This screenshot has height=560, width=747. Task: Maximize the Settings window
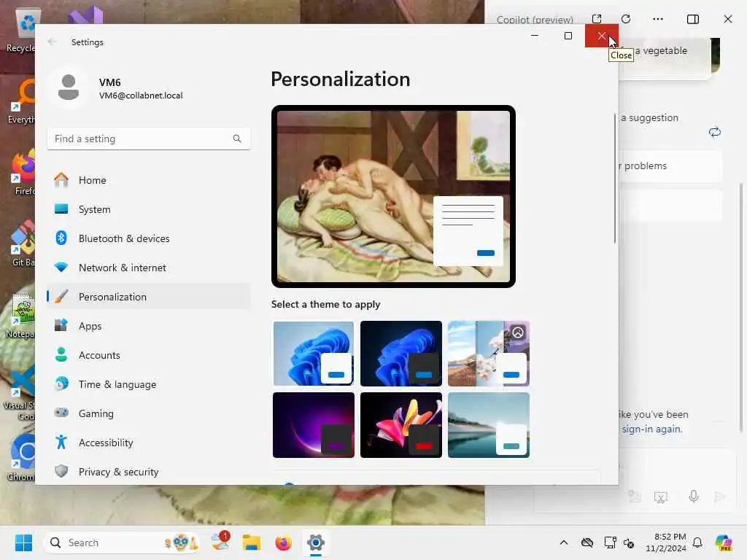point(568,36)
